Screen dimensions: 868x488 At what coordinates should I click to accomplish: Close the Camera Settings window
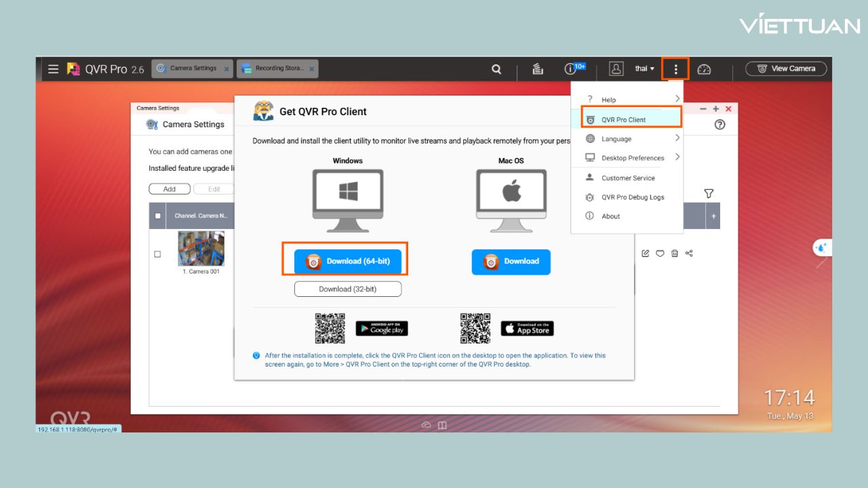point(728,108)
